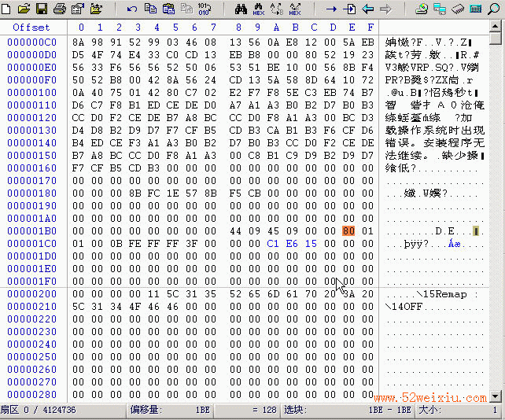Click scrollbar down arrow
The height and width of the screenshot is (420, 505).
tap(495, 396)
